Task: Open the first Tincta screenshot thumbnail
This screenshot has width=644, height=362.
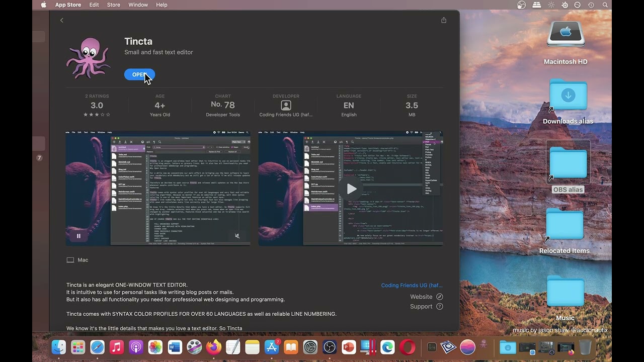Action: coord(158,189)
